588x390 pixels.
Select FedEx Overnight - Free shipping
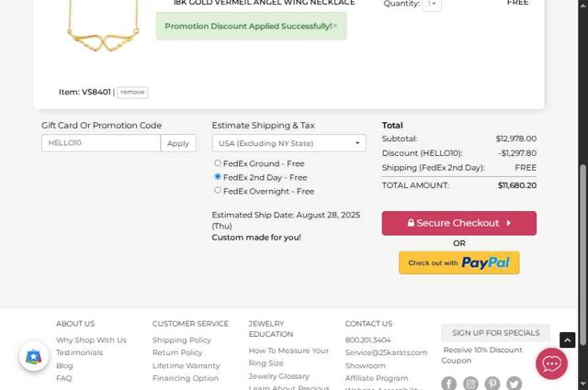(218, 190)
